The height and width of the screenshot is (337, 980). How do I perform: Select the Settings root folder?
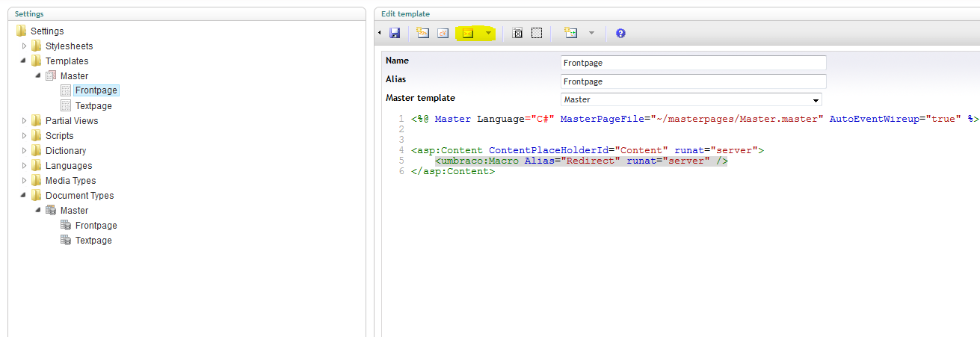click(47, 31)
